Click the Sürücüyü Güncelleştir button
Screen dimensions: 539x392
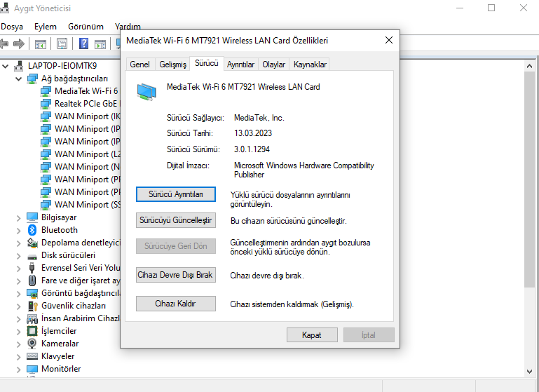[176, 220]
